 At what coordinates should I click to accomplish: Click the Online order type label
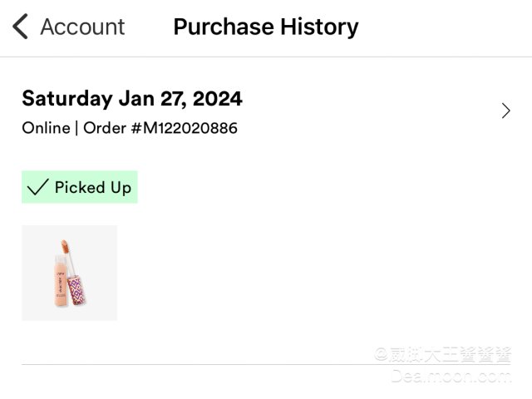tap(46, 128)
